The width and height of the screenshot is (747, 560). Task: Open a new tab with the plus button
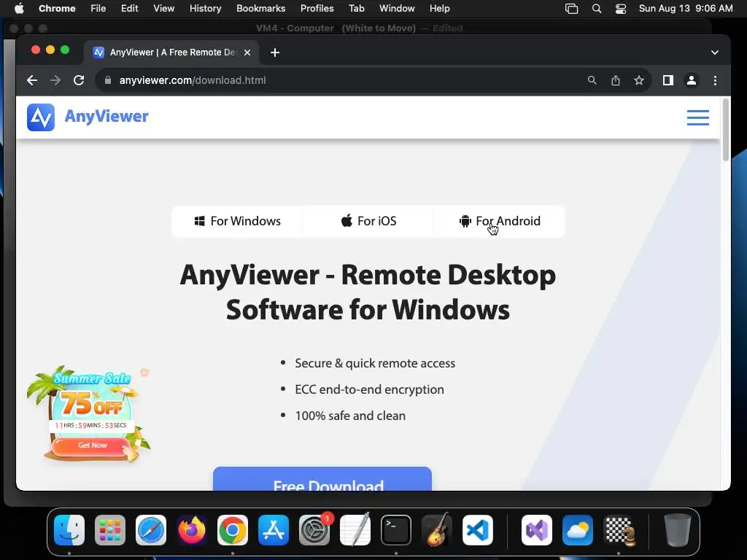[275, 52]
